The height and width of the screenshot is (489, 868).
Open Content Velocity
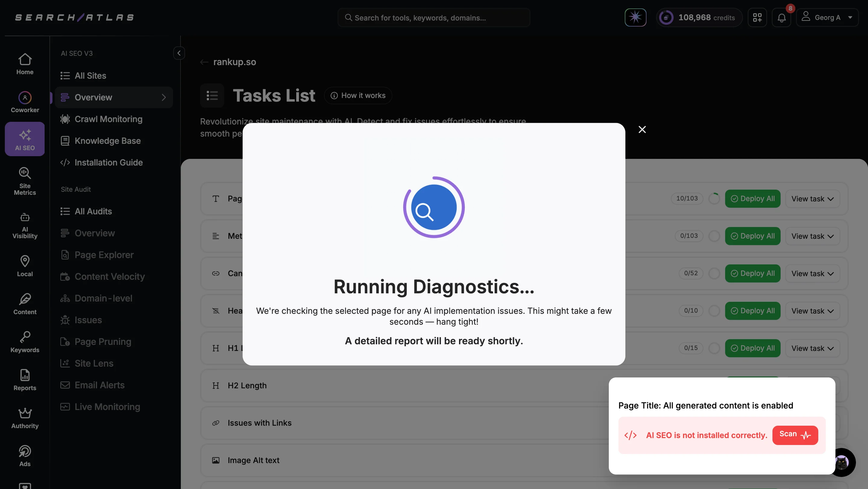pos(114,276)
